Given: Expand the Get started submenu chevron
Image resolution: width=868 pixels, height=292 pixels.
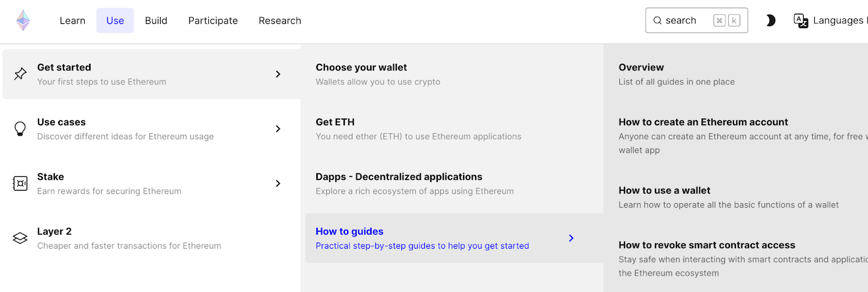Looking at the screenshot, I should click(278, 74).
